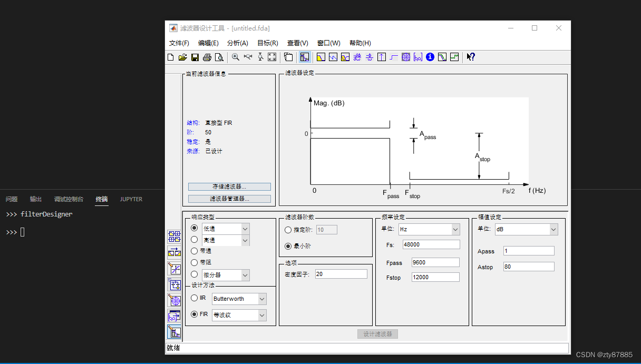The width and height of the screenshot is (641, 364).
Task: Show the Magnitude Response plot
Action: (x=320, y=56)
